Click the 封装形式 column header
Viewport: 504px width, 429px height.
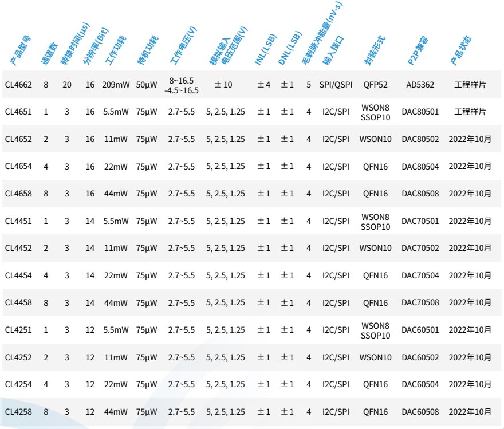(x=375, y=50)
